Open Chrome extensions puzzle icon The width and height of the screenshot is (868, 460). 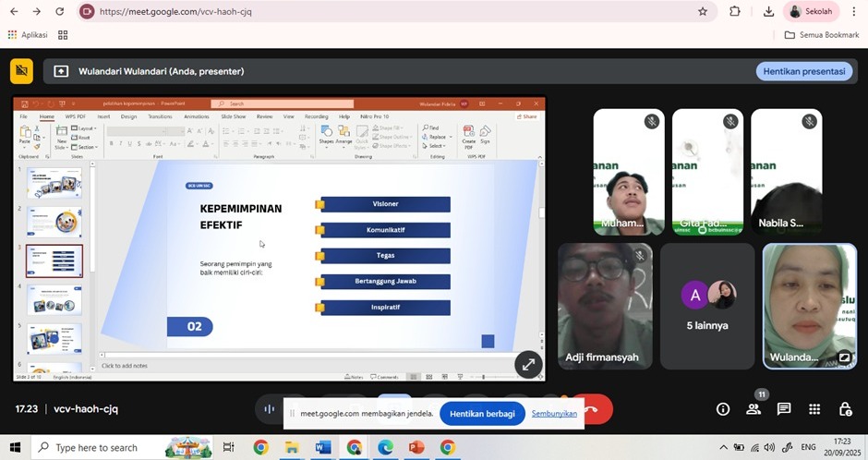(x=735, y=12)
